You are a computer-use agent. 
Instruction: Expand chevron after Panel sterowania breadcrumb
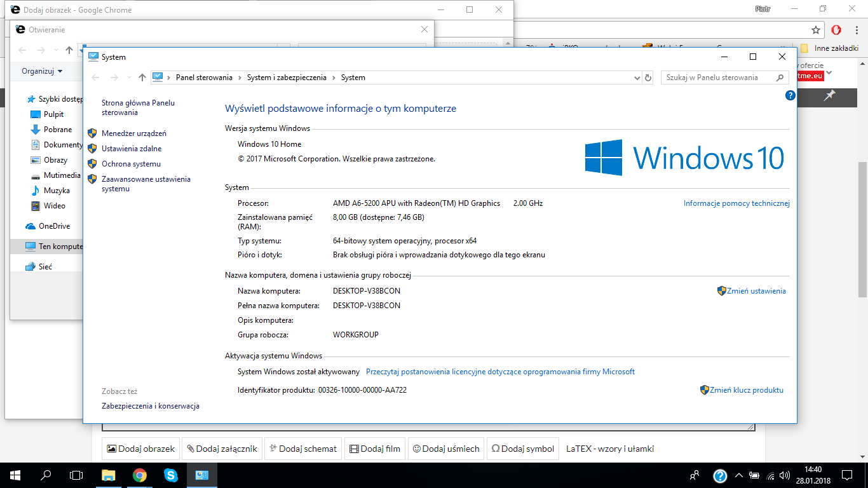point(240,78)
